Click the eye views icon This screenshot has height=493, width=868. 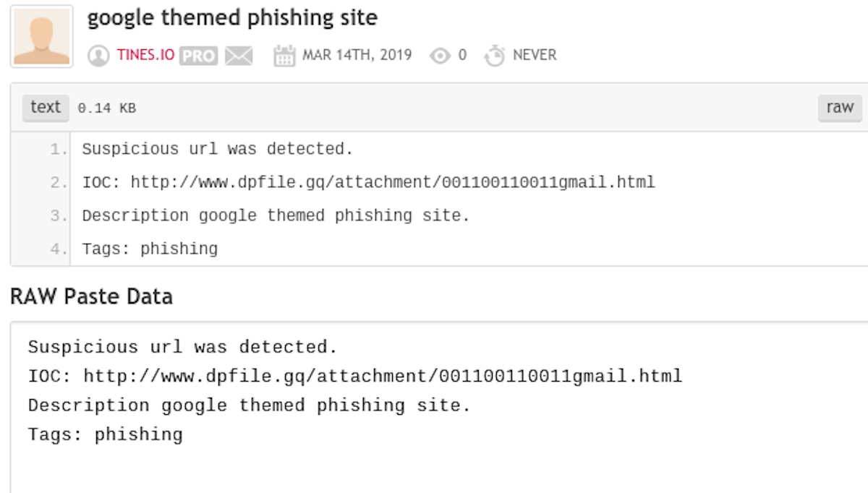coord(440,56)
